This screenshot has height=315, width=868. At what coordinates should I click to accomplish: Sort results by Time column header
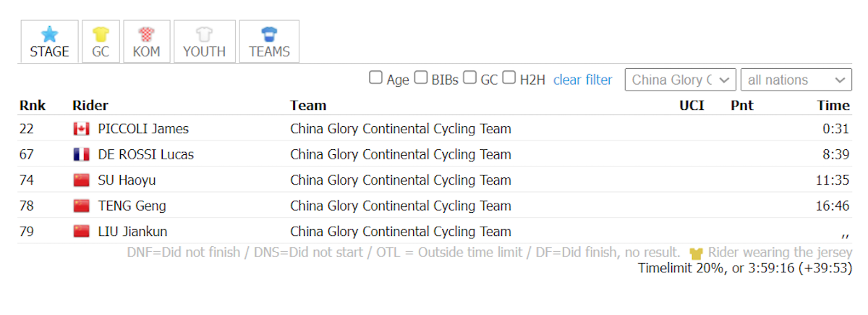(x=833, y=106)
